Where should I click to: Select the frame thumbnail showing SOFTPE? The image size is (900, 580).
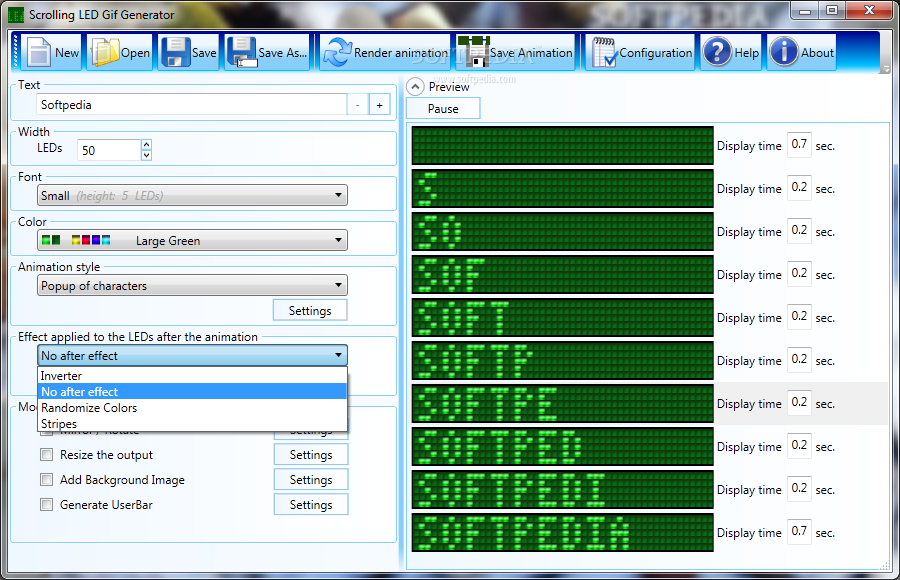[562, 404]
